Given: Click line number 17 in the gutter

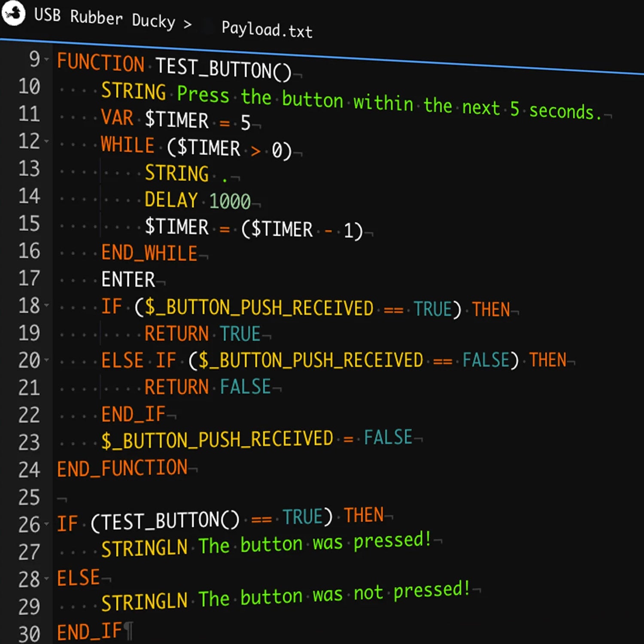Looking at the screenshot, I should pyautogui.click(x=29, y=278).
